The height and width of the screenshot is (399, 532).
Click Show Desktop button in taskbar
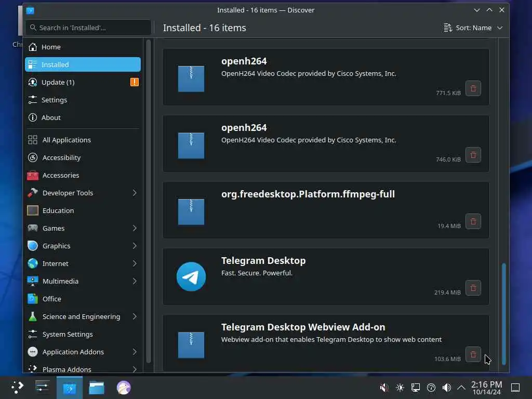point(515,388)
